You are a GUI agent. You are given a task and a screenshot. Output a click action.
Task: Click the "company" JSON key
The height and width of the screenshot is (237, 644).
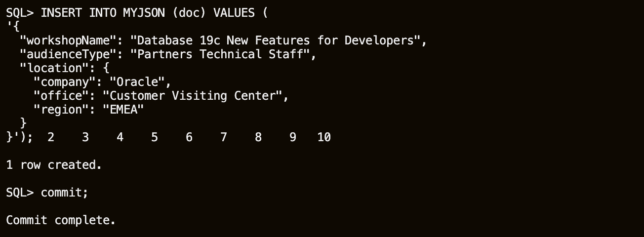pos(68,82)
